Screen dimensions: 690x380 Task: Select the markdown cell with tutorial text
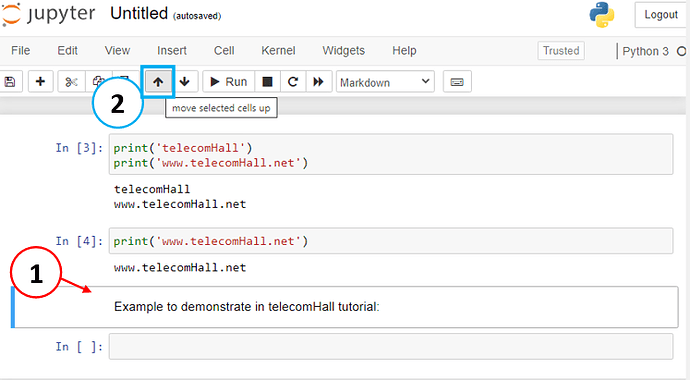pyautogui.click(x=345, y=307)
